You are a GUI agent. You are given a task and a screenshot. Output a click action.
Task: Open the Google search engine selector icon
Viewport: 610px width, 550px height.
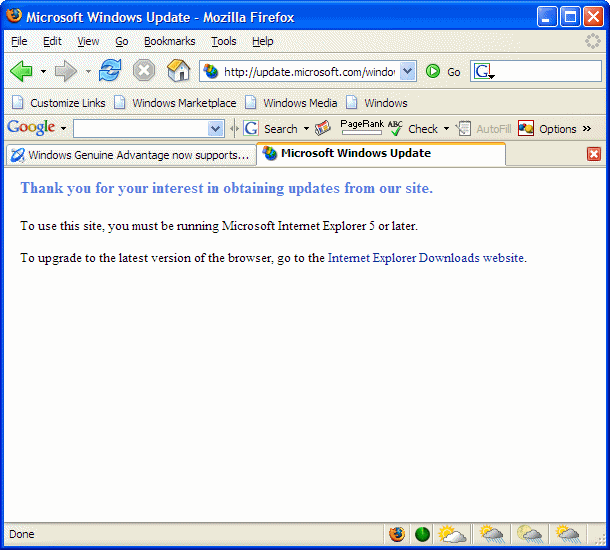(484, 72)
